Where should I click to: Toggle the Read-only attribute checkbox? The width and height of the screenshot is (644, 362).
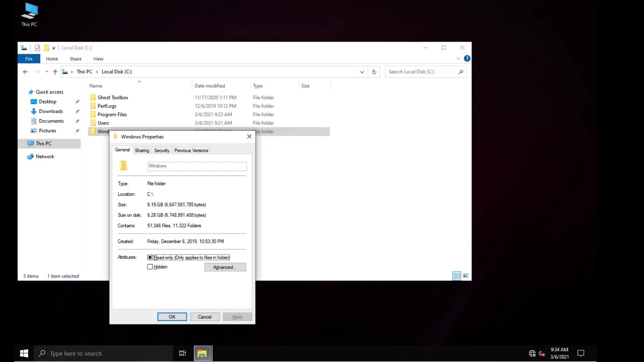pos(150,257)
